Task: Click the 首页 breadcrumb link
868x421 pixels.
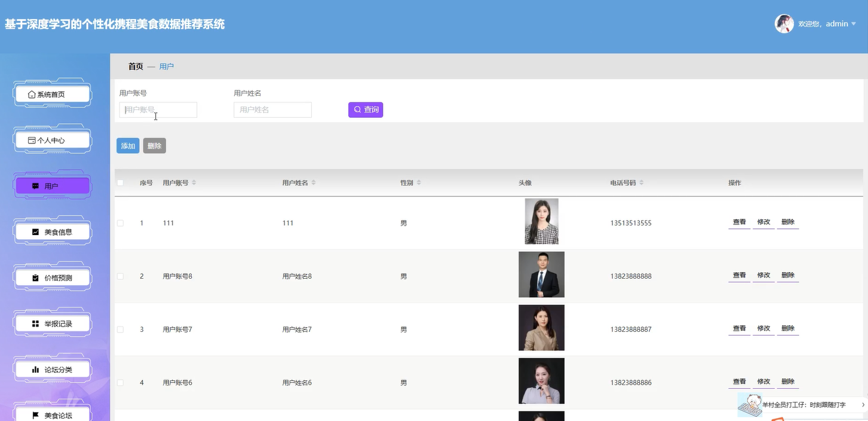Action: (136, 66)
